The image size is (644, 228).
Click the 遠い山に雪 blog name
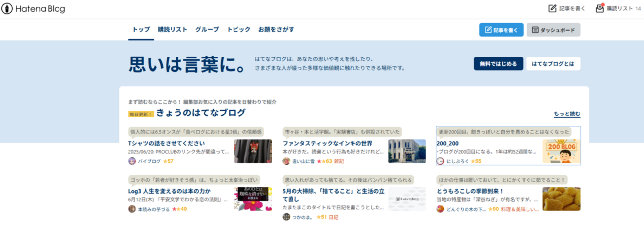coord(303,161)
